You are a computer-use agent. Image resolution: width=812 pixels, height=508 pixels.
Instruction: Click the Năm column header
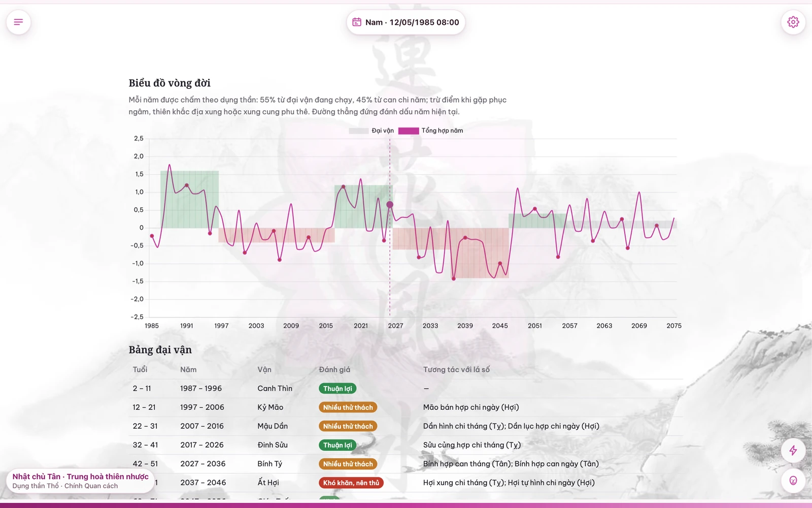click(x=188, y=369)
